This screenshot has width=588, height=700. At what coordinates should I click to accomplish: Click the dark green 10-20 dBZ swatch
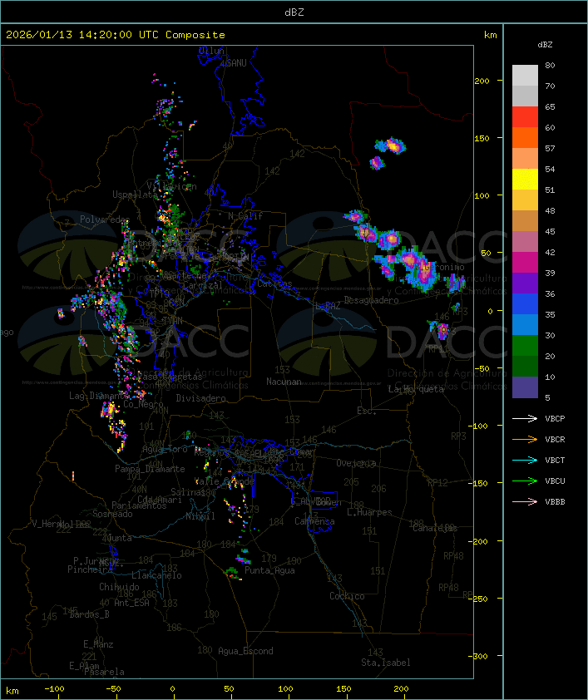point(525,367)
